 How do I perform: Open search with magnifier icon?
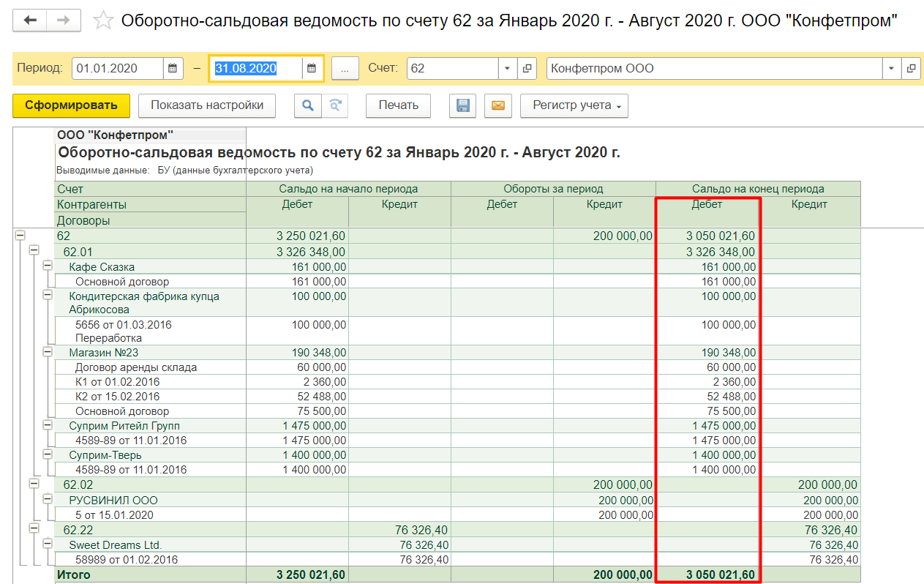pos(308,105)
